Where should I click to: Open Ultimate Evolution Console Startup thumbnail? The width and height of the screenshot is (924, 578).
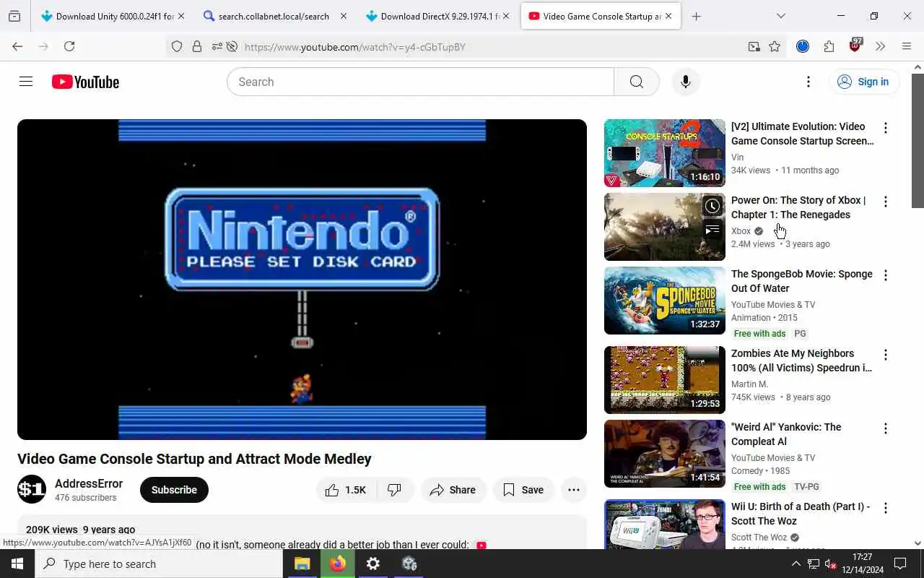(664, 153)
